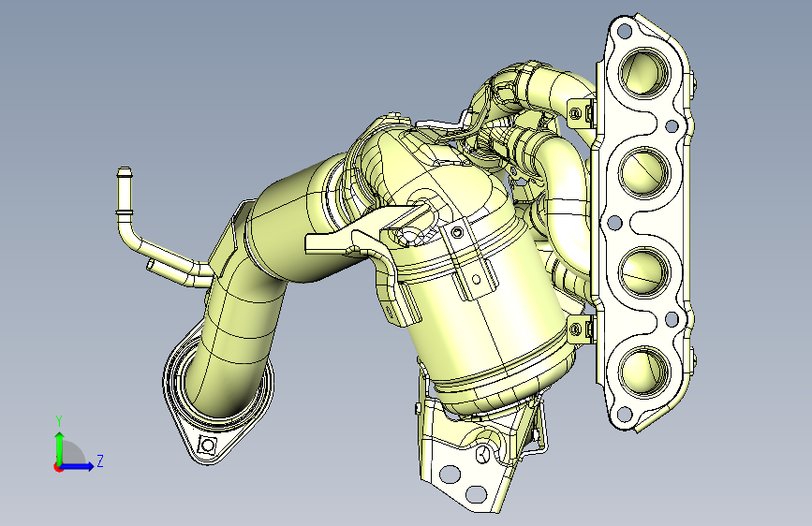The image size is (812, 526).
Task: Select the cylindrical catalytic converter body
Action: 487,311
